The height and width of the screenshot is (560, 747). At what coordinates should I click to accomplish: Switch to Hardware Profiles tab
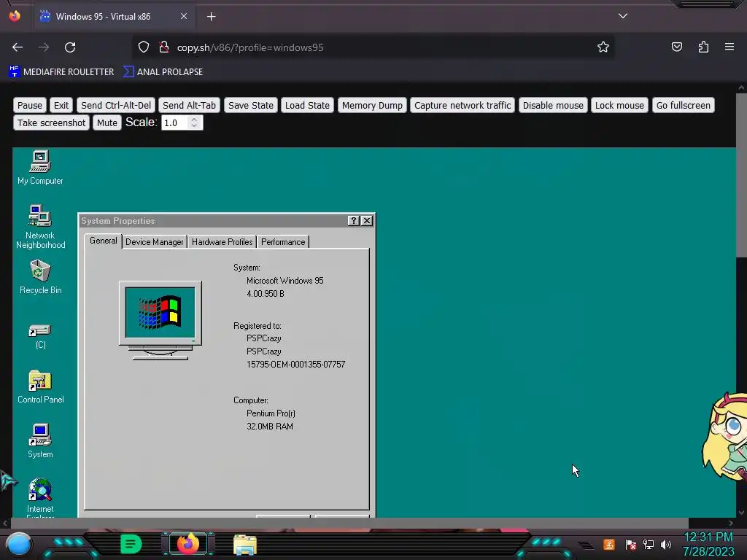[222, 242]
